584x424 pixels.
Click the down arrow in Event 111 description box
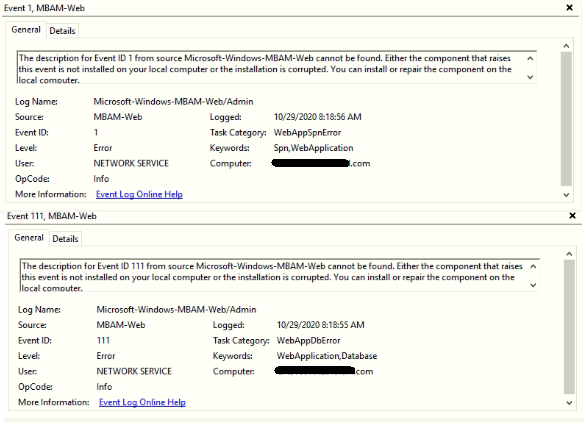(533, 285)
